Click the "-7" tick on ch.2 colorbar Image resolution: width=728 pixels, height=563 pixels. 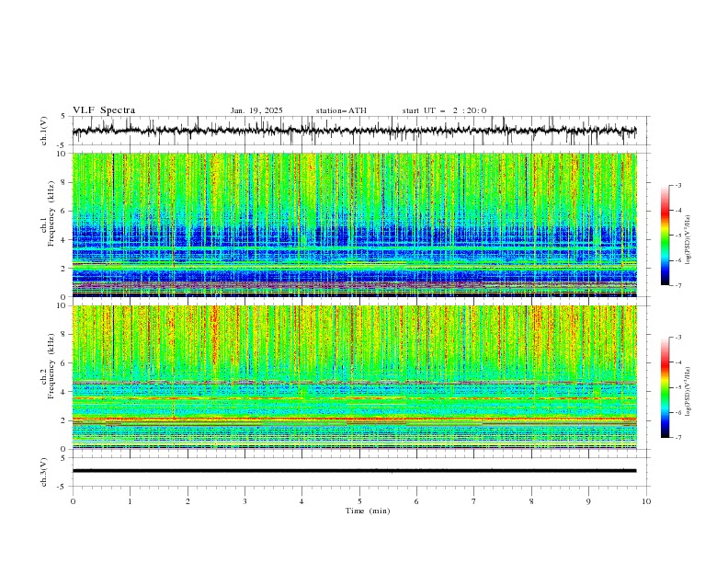pos(677,438)
